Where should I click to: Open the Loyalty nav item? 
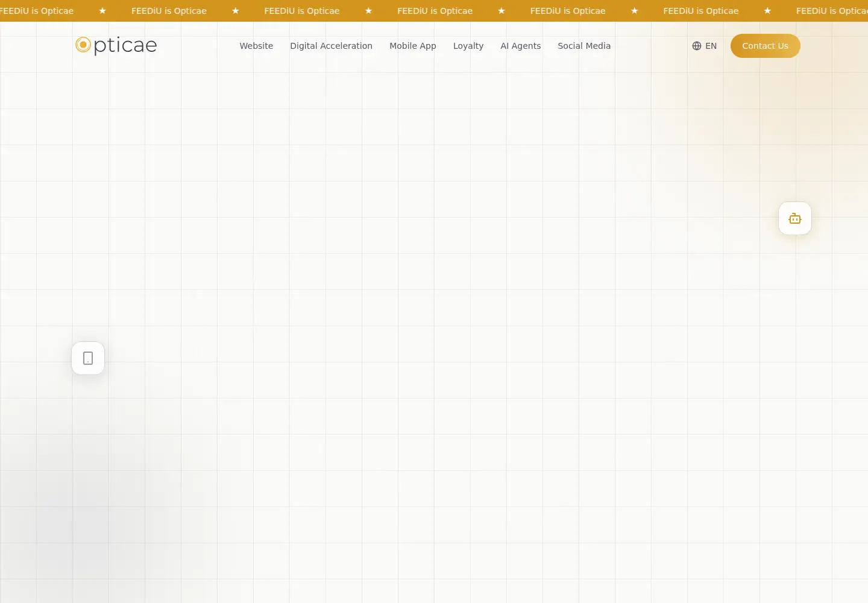[x=468, y=46]
